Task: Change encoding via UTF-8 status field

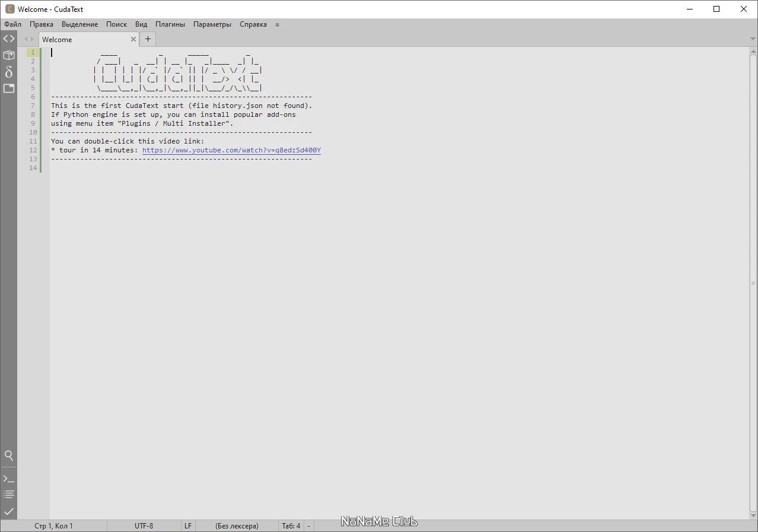Action: [144, 525]
